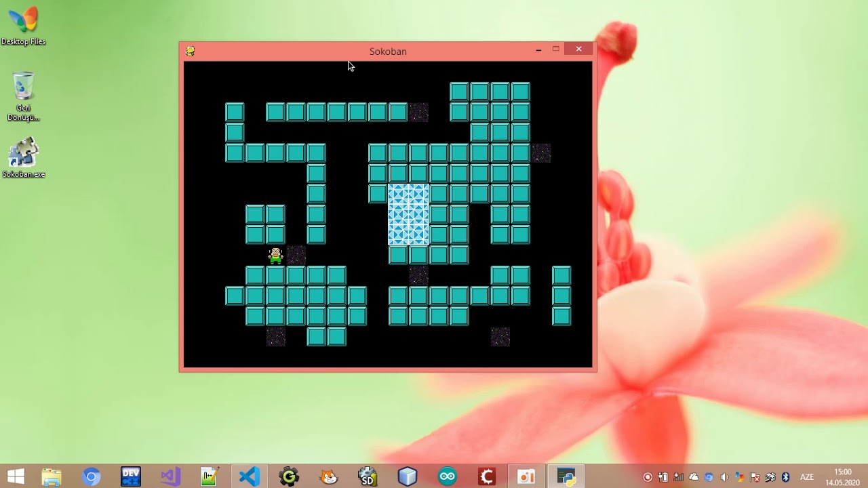This screenshot has height=488, width=868.
Task: Open the volume speaker control in tray
Action: click(724, 477)
